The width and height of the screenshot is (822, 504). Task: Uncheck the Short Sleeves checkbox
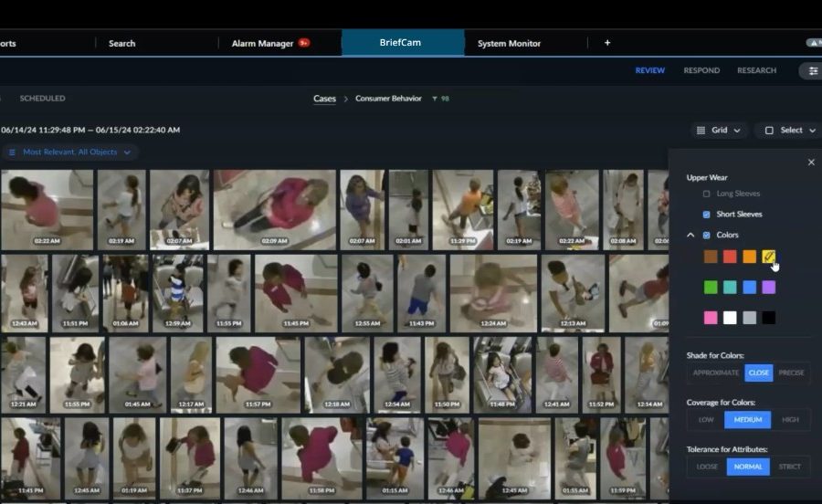coord(706,215)
